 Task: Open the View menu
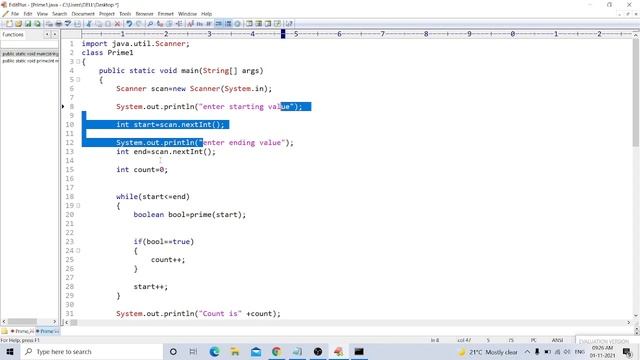pyautogui.click(x=42, y=14)
